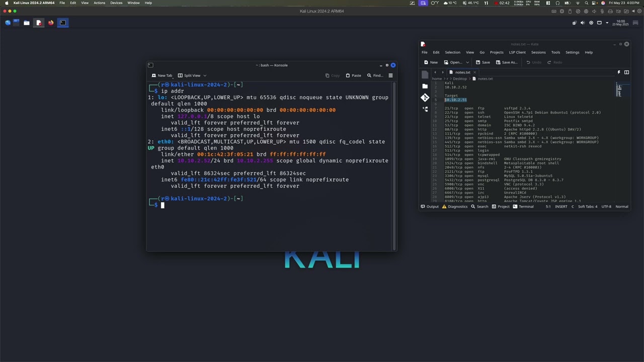Click the Kate task icon in Kali panel
The height and width of the screenshot is (362, 644).
coord(39,23)
